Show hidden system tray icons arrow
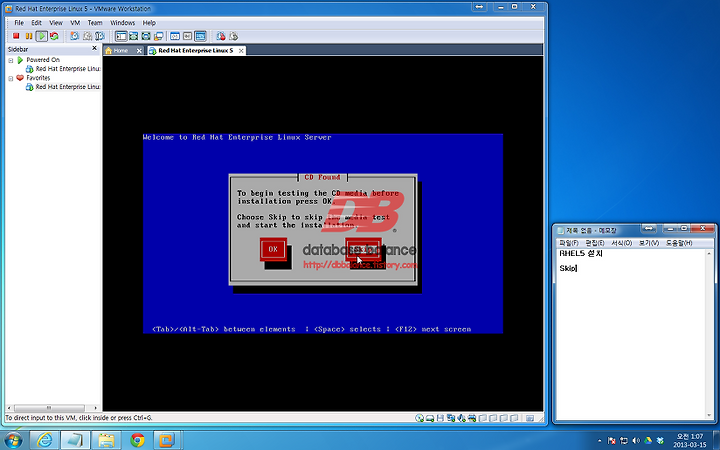This screenshot has width=720, height=450. (599, 441)
